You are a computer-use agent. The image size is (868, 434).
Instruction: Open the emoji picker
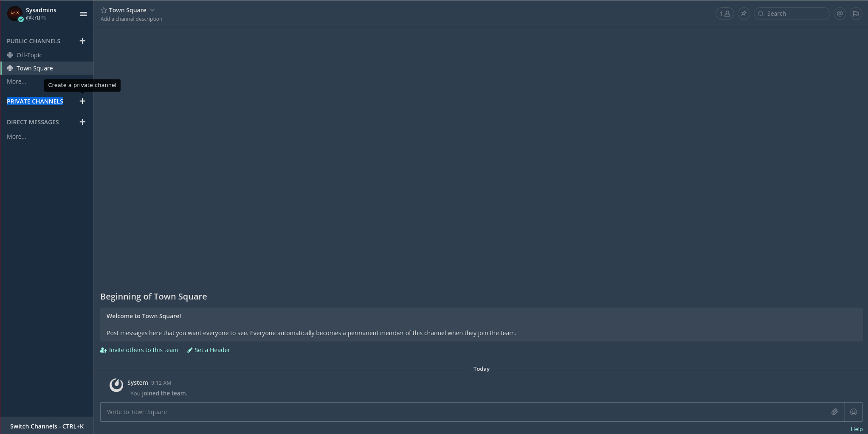pyautogui.click(x=854, y=412)
